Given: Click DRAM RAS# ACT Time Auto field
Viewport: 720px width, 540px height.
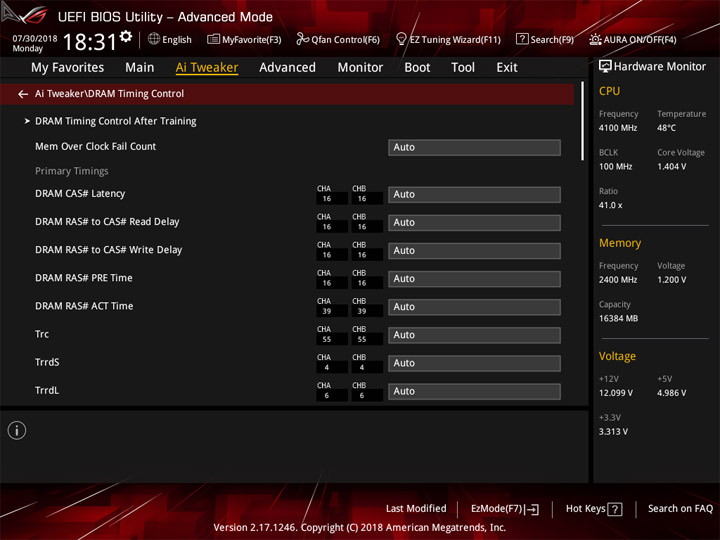Looking at the screenshot, I should [474, 307].
